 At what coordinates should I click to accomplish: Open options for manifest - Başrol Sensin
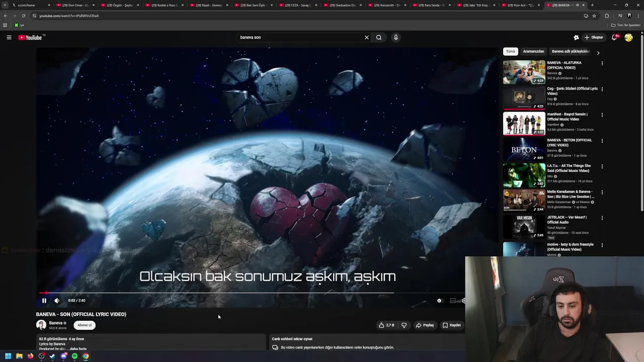tap(602, 115)
